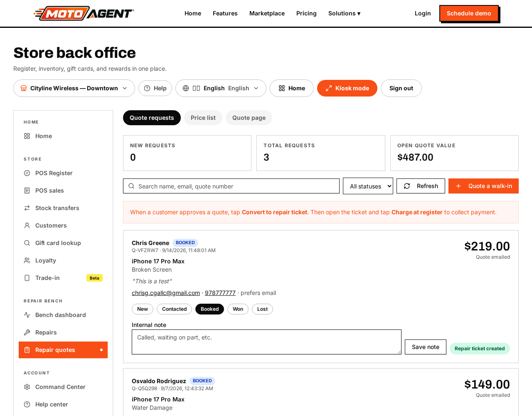Click the Repair ticket created badge
Viewport: 532px width, 416px height.
pyautogui.click(x=480, y=349)
